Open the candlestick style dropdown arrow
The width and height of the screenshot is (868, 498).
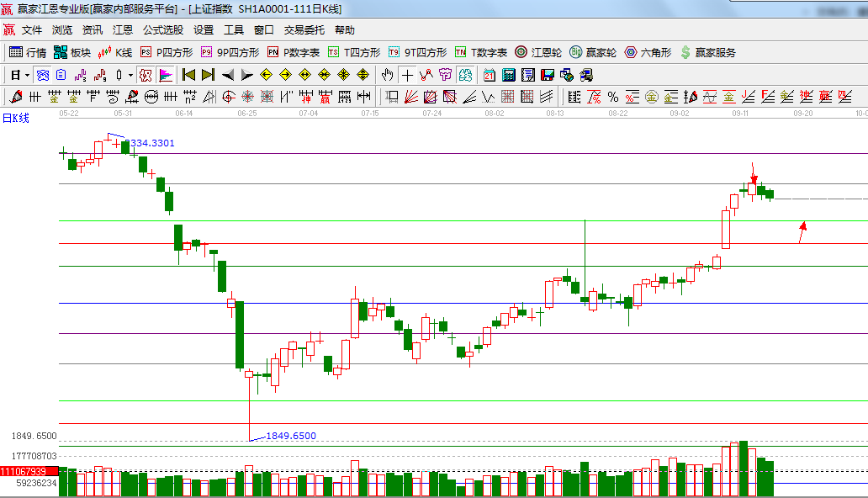[x=130, y=75]
